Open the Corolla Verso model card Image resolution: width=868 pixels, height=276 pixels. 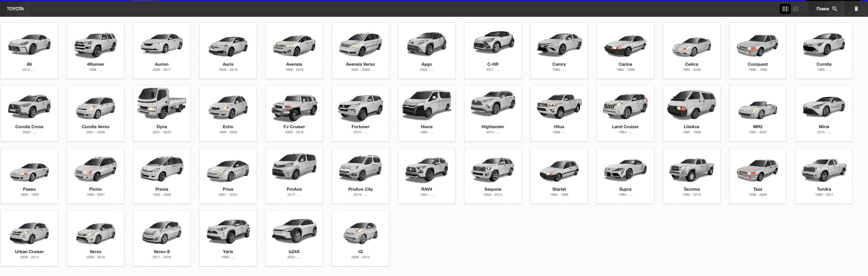pos(96,113)
